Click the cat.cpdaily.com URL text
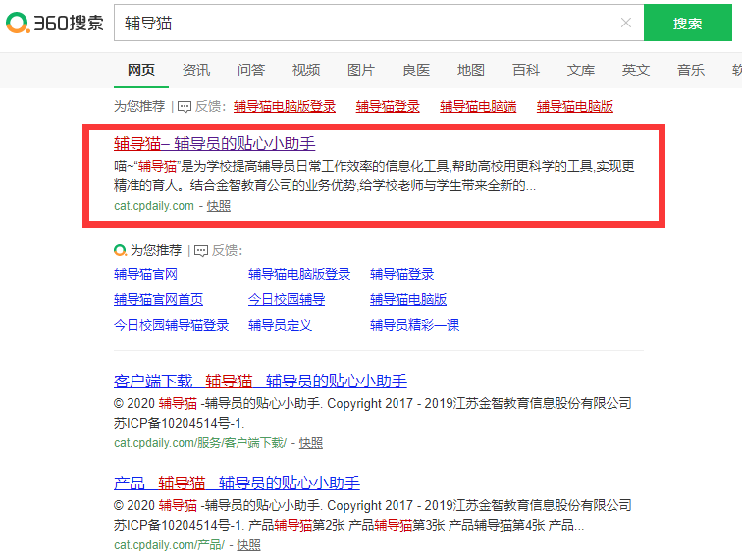Image resolution: width=742 pixels, height=560 pixels. coord(154,206)
